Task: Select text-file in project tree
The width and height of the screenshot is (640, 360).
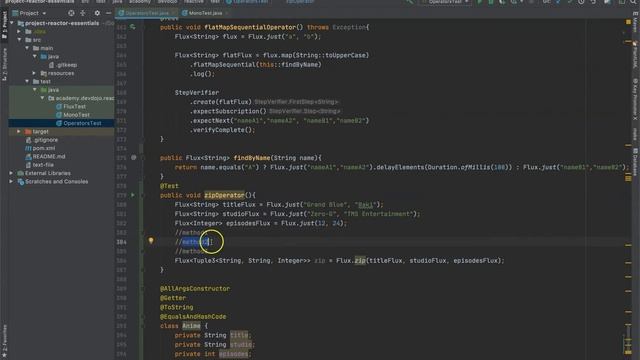Action: 39,165
